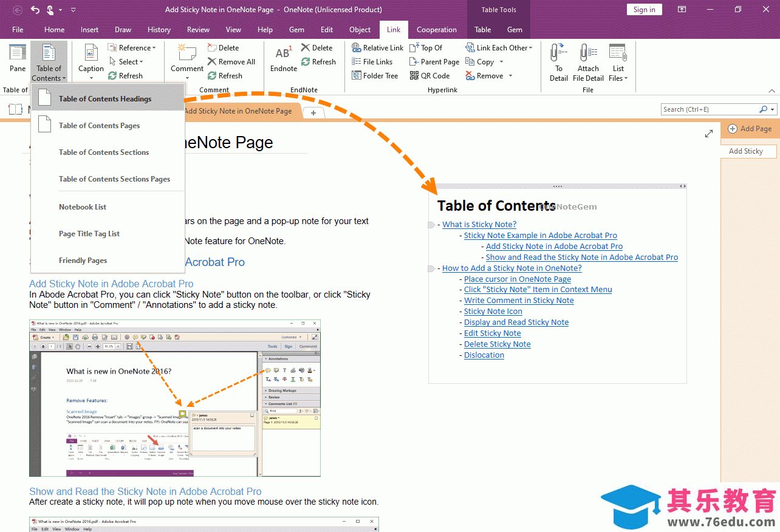Open 'Sticky Note Example in Adobe Acrobat Pro' link
The width and height of the screenshot is (780, 532).
coord(541,236)
